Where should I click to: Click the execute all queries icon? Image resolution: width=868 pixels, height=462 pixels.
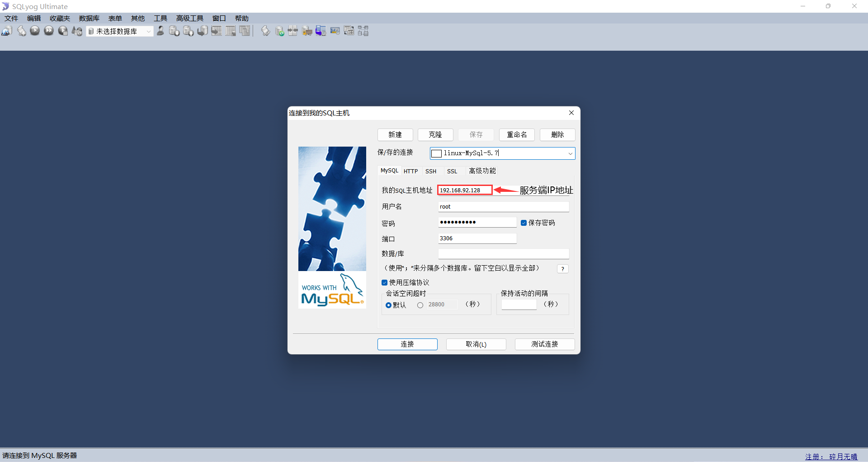(49, 31)
